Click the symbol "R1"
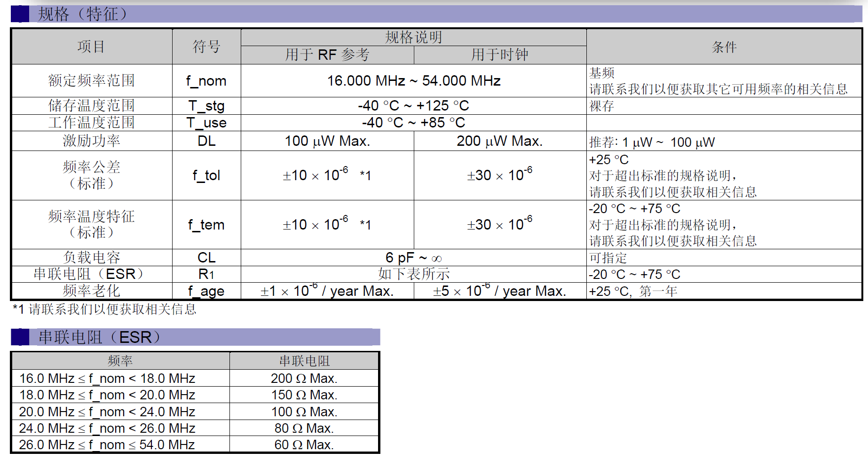The width and height of the screenshot is (868, 460). [x=206, y=274]
